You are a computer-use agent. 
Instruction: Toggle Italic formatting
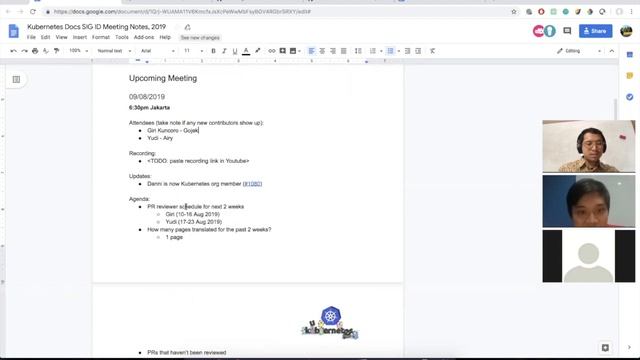click(224, 51)
